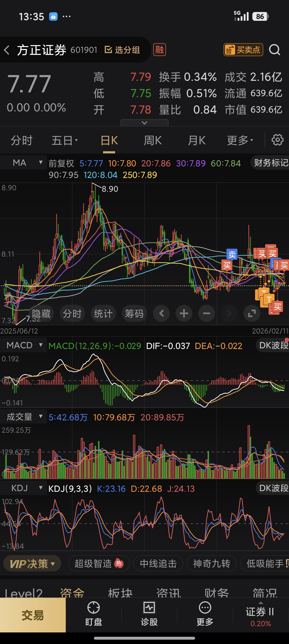Viewport: 289px width, 644px height.
Task: Open 五日 period dropdown
Action: click(x=65, y=140)
